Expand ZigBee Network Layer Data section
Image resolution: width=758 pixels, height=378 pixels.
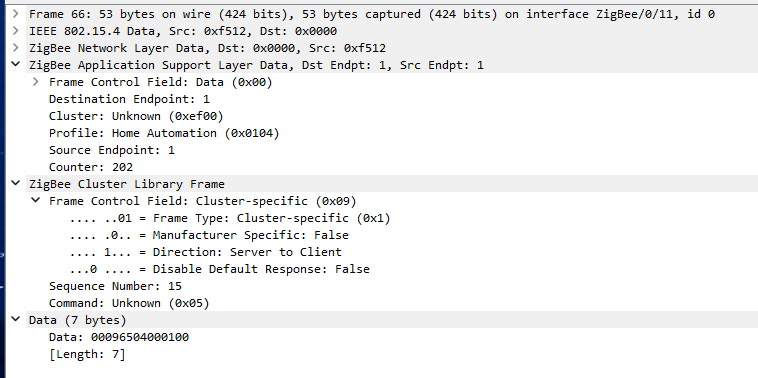click(x=16, y=48)
